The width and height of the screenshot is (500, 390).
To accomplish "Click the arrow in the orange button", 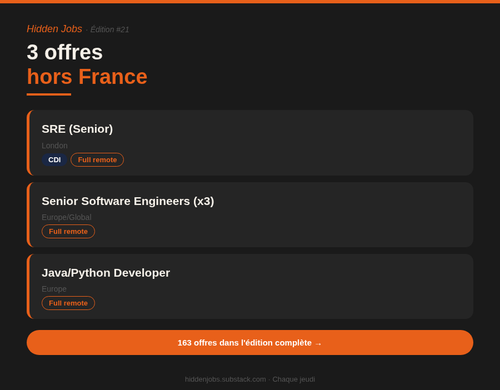I will (x=318, y=343).
